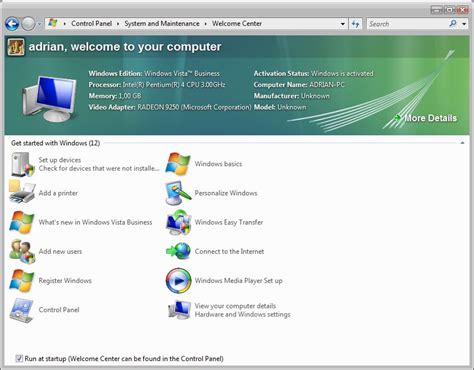Screen dimensions: 474x370
Task: Click the Windows basics flag icon
Action: coord(178,164)
